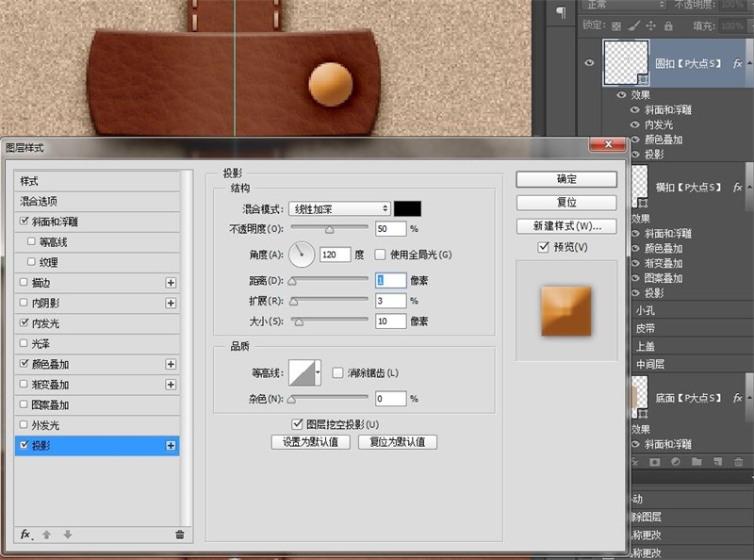Add another 颜色叠加 effect with its plus icon
Screen dimensions: 754x560
[x=171, y=364]
